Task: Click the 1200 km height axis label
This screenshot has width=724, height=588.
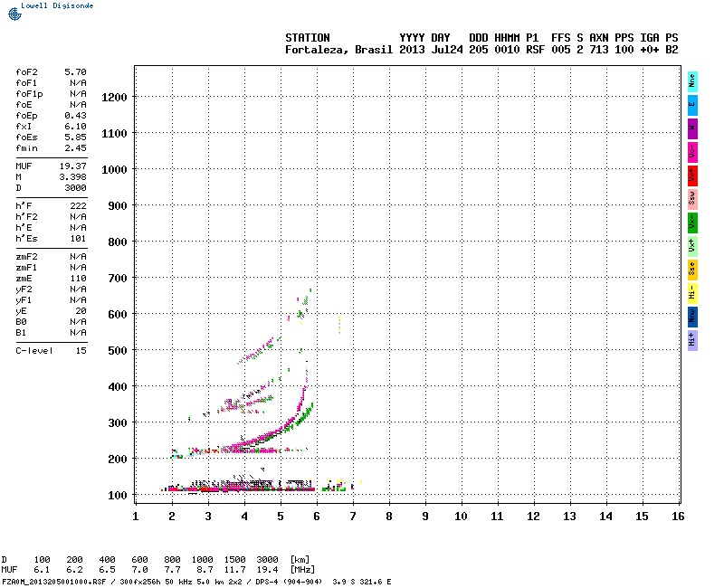Action: pos(114,98)
